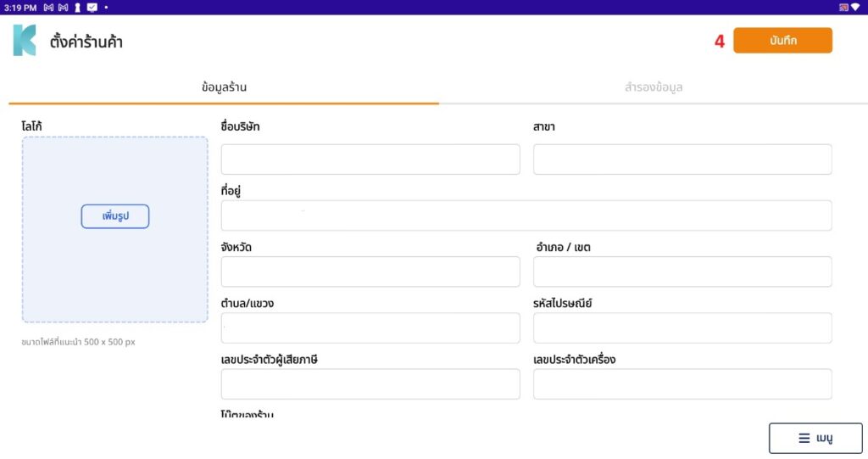Click the checkmark notification icon in status bar
868x459 pixels.
click(x=92, y=7)
